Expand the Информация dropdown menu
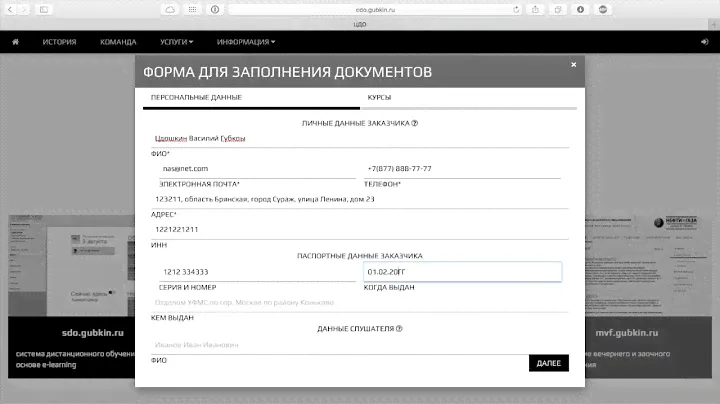Viewport: 720px width, 404px height. coord(245,42)
